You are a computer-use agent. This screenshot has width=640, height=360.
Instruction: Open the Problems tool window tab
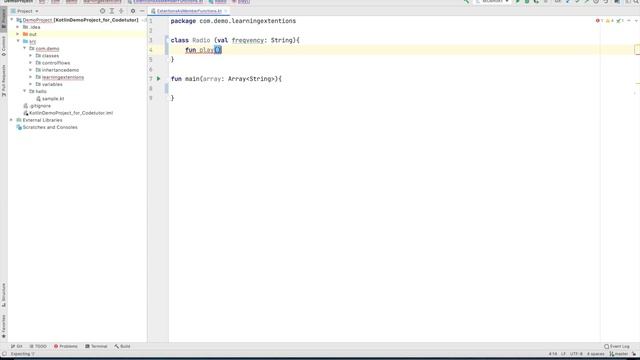point(66,346)
